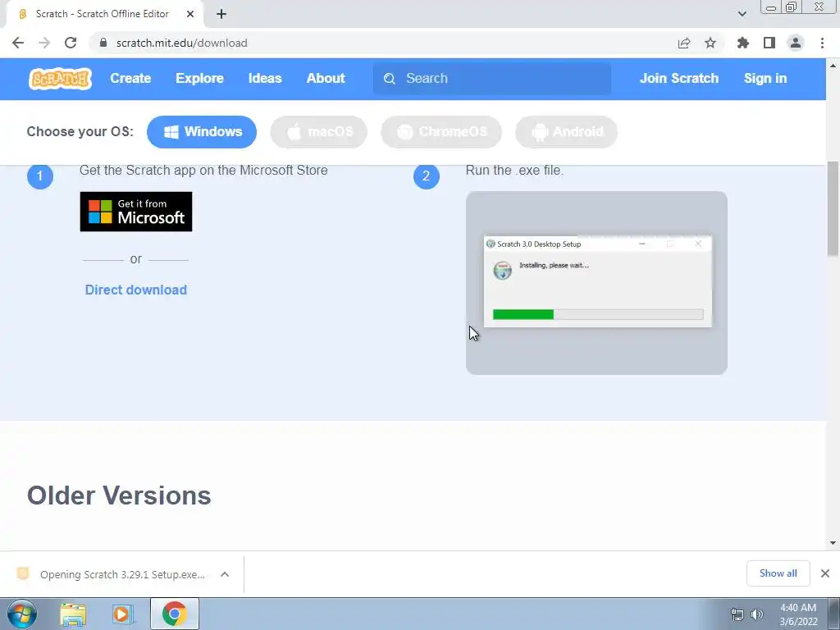
Task: Select macOS as your OS
Action: point(319,132)
